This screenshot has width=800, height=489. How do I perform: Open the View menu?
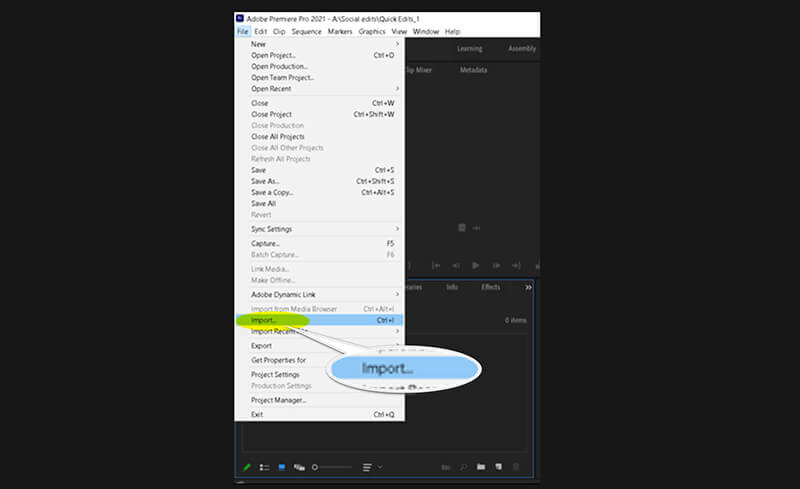[399, 31]
